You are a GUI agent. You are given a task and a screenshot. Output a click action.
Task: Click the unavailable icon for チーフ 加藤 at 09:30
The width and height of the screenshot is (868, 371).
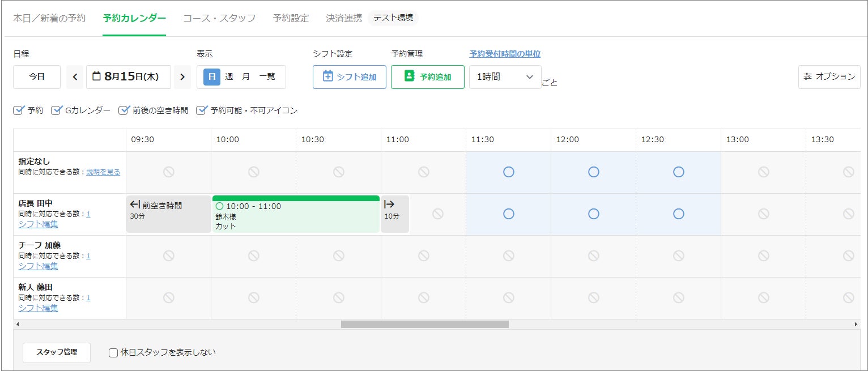tap(168, 255)
